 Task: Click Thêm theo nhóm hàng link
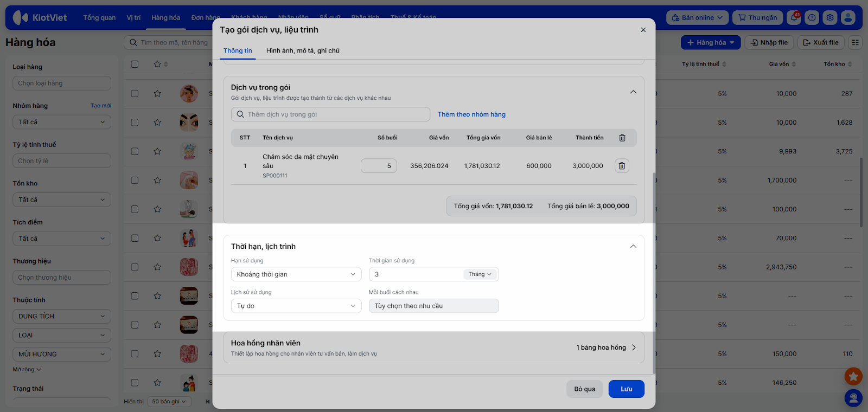471,114
